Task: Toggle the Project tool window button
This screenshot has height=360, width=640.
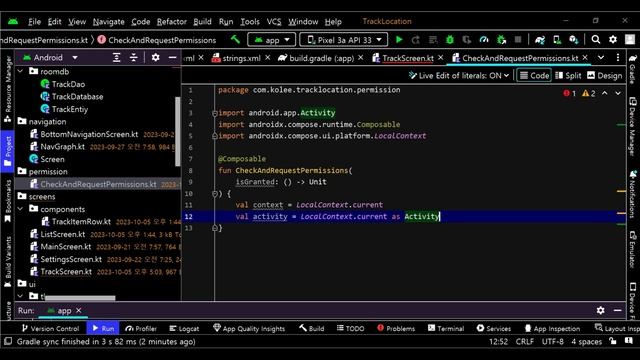Action: click(8, 151)
